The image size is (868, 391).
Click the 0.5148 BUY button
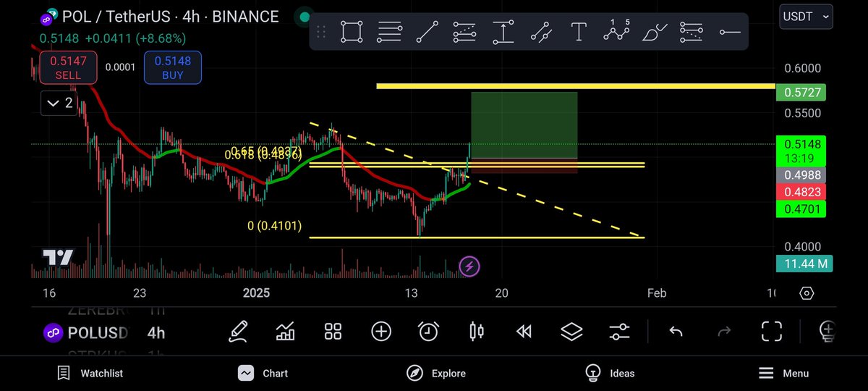tap(173, 67)
